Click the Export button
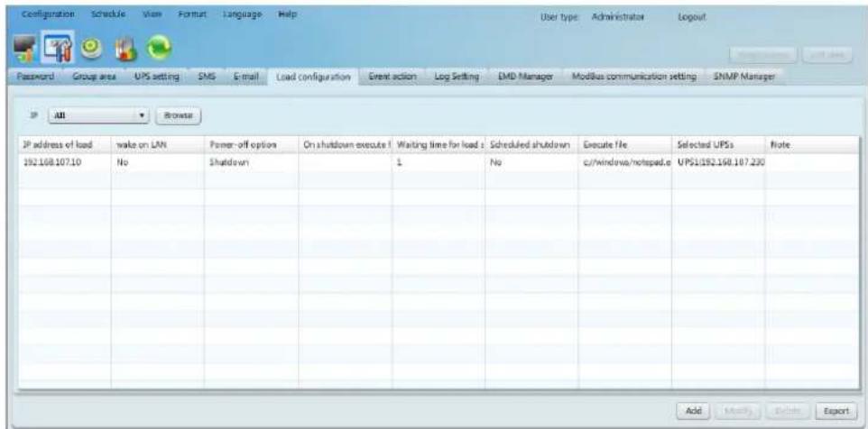This screenshot has width=868, height=429. coord(836,411)
